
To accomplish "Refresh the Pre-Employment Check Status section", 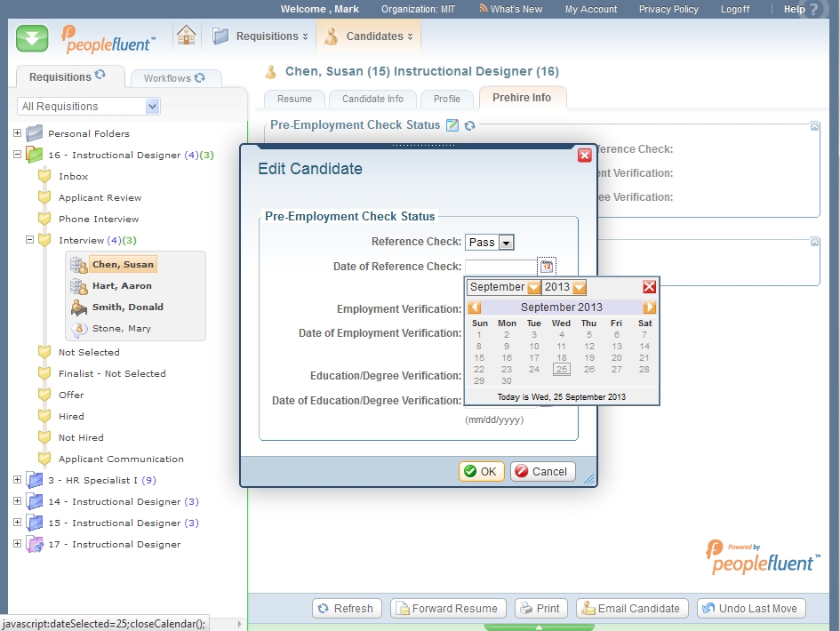I will pos(469,125).
